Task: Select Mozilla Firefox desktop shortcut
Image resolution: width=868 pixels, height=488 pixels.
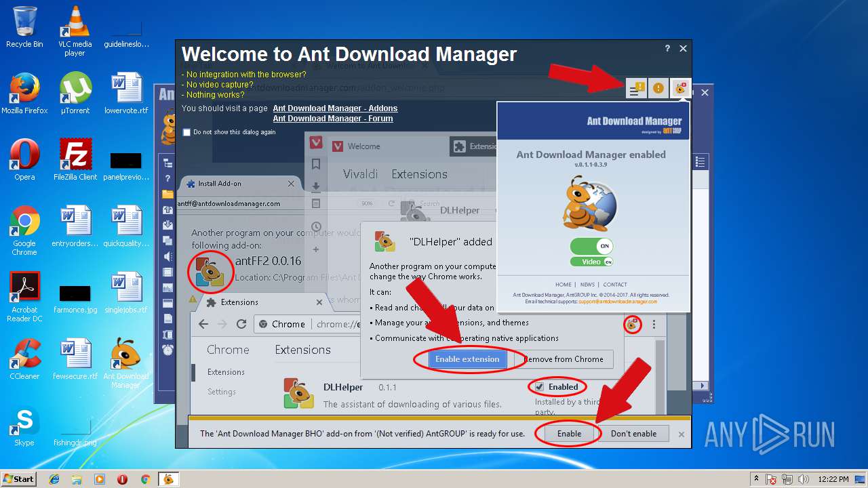Action: point(24,93)
